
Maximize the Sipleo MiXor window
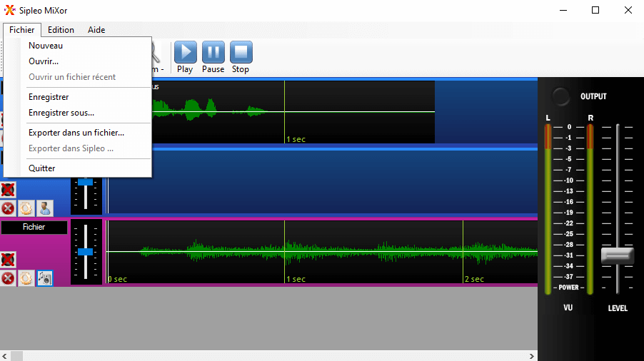(x=595, y=10)
